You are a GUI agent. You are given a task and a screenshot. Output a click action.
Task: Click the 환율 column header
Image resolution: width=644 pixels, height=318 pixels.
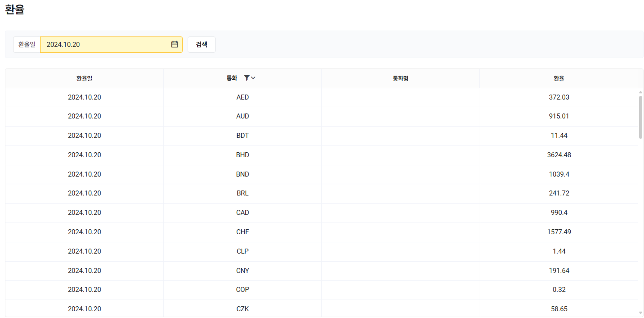click(x=559, y=78)
